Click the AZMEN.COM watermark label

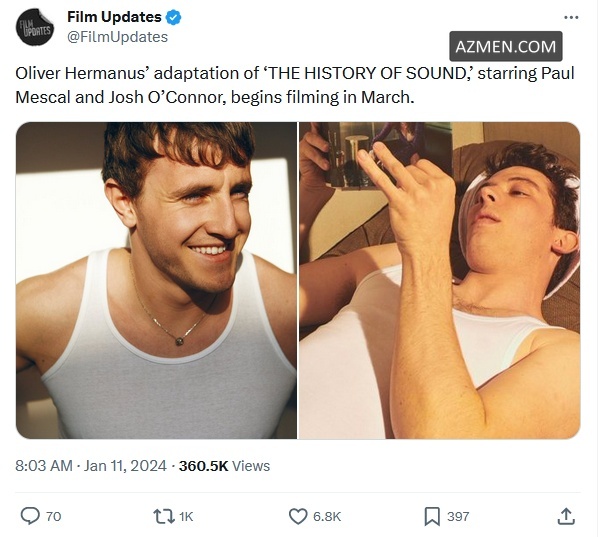tap(505, 46)
